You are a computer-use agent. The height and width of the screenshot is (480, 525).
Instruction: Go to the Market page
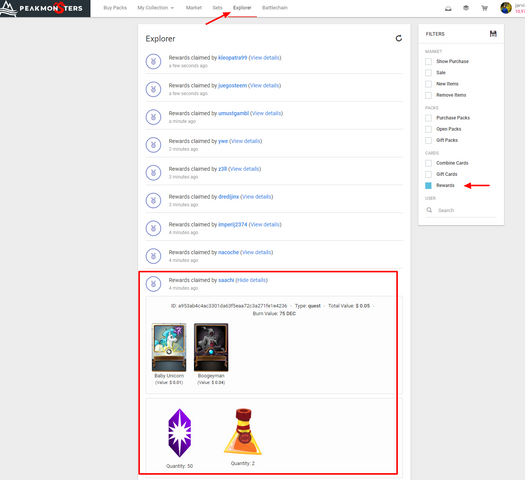(x=194, y=8)
